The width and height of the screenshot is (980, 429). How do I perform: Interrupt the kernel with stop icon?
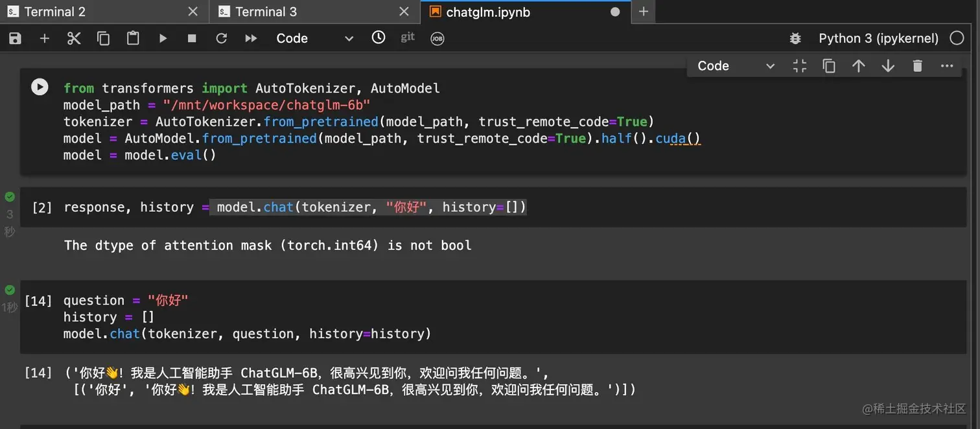192,38
